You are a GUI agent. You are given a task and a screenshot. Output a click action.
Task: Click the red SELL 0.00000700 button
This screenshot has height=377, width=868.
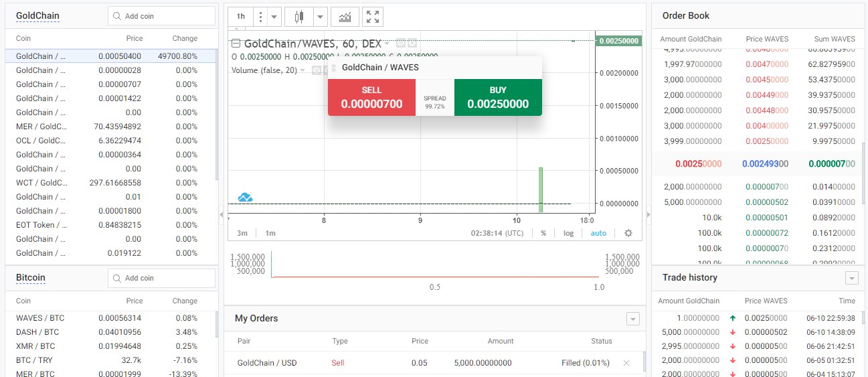coord(371,97)
